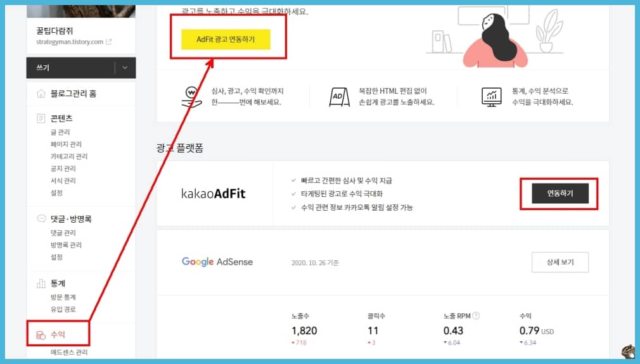The image size is (640, 364).
Task: Open 방명록 관리
Action: pos(66,245)
